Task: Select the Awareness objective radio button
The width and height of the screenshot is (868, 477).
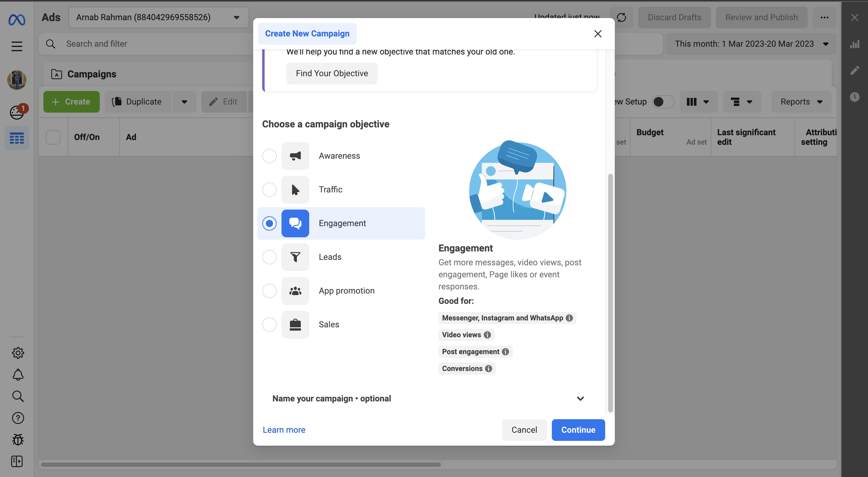Action: 269,156
